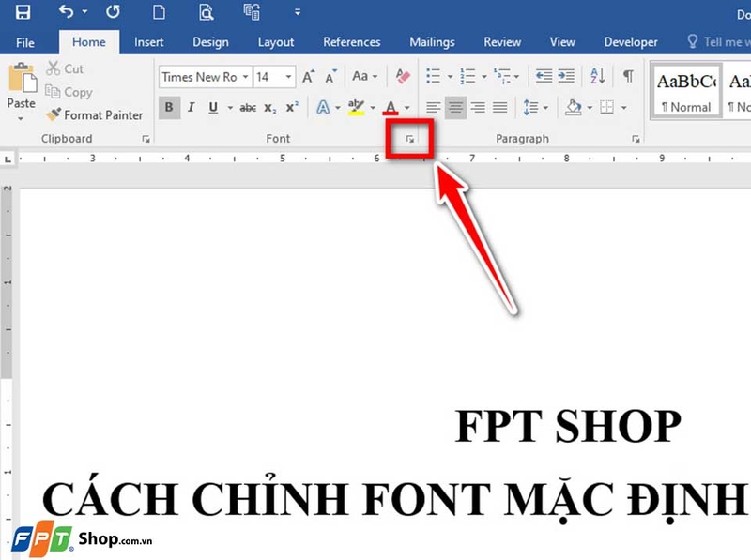Image resolution: width=751 pixels, height=560 pixels.
Task: Activate the Format Painter
Action: [94, 114]
